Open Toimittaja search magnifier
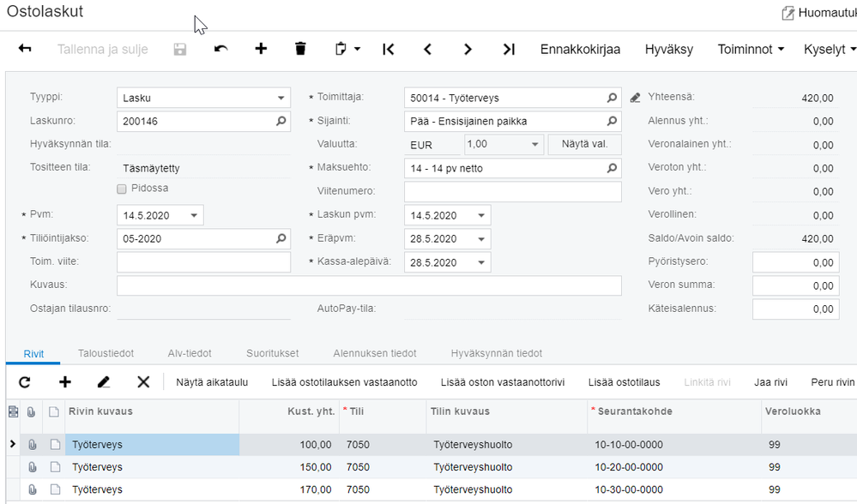The width and height of the screenshot is (857, 504). click(612, 99)
